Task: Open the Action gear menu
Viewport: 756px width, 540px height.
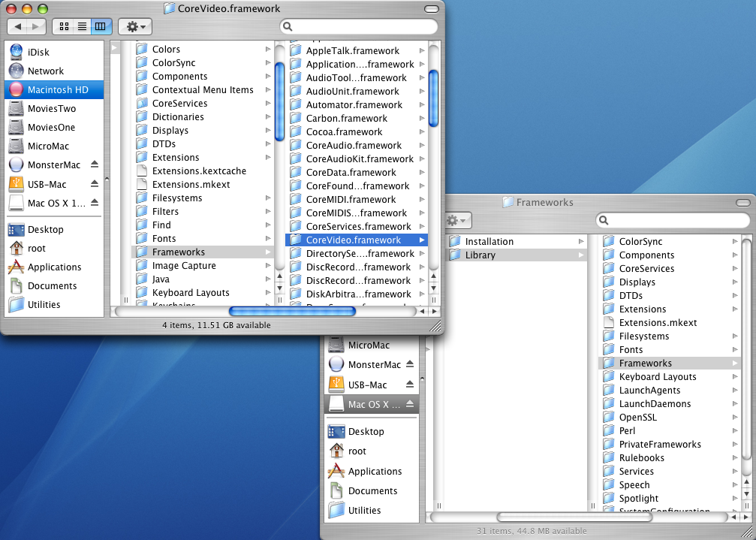Action: click(134, 26)
